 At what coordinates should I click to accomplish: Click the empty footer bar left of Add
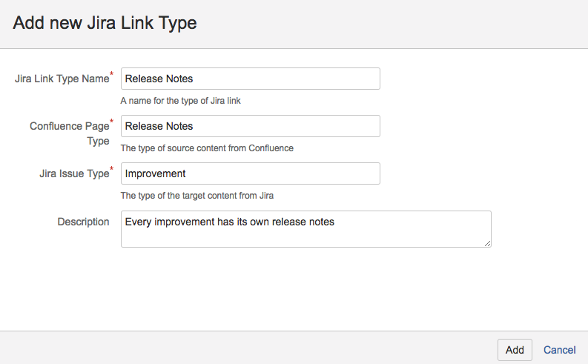tap(245, 348)
